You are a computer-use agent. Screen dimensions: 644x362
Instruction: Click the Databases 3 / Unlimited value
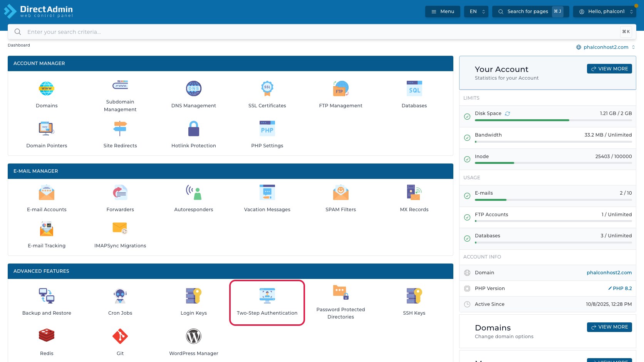[616, 236]
